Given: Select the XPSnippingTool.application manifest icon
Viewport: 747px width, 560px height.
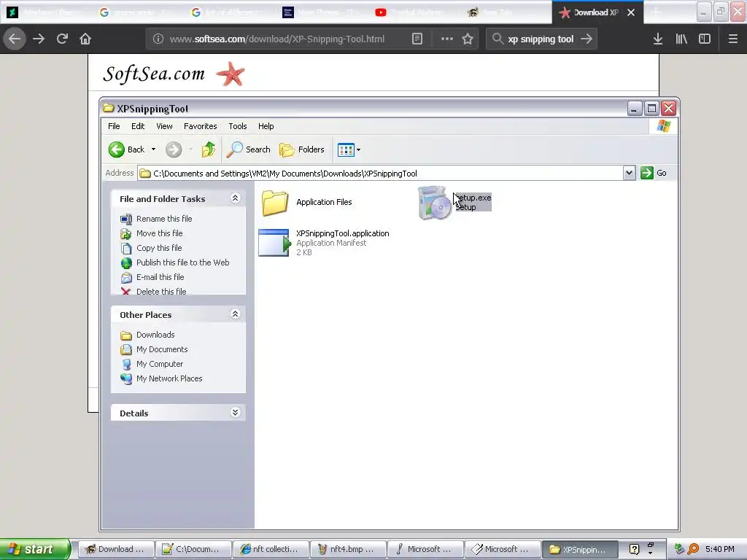Looking at the screenshot, I should pyautogui.click(x=274, y=242).
